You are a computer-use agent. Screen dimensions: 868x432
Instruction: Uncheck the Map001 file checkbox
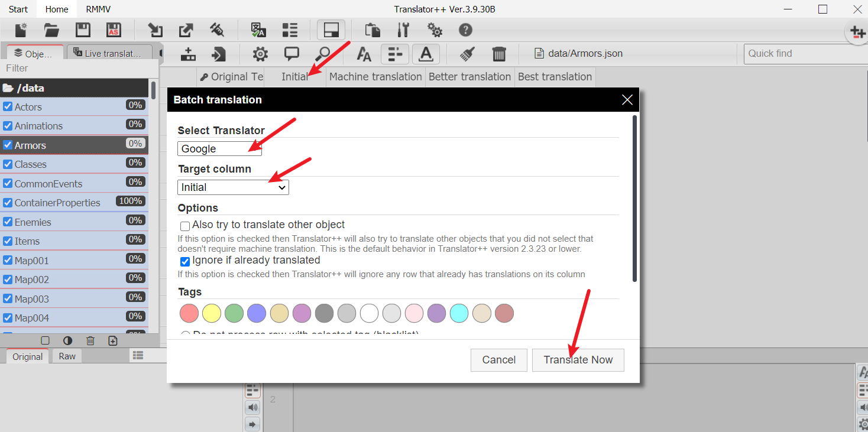8,261
